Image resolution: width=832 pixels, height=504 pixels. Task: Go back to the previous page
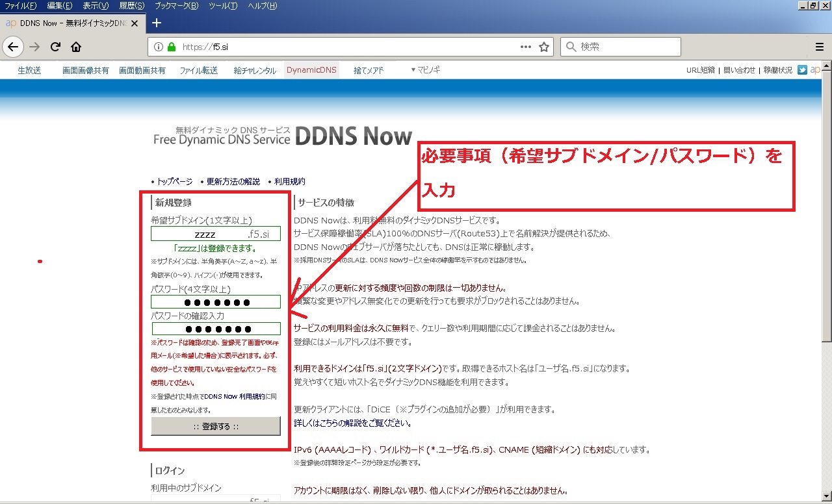click(x=13, y=47)
